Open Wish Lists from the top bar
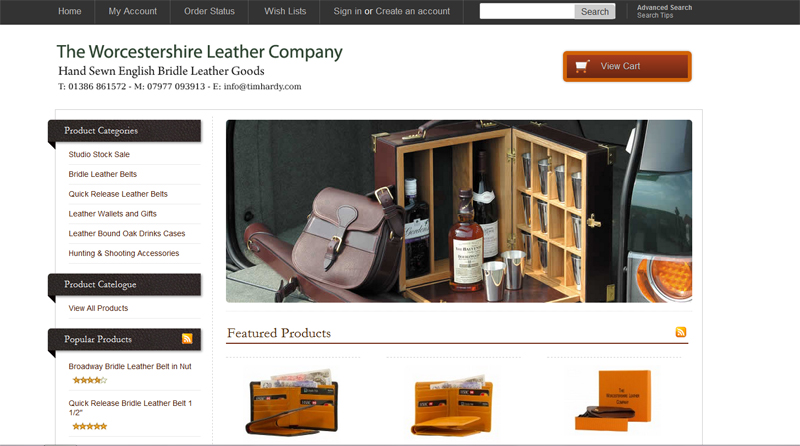Viewport: 800px width, 446px height. 285,11
